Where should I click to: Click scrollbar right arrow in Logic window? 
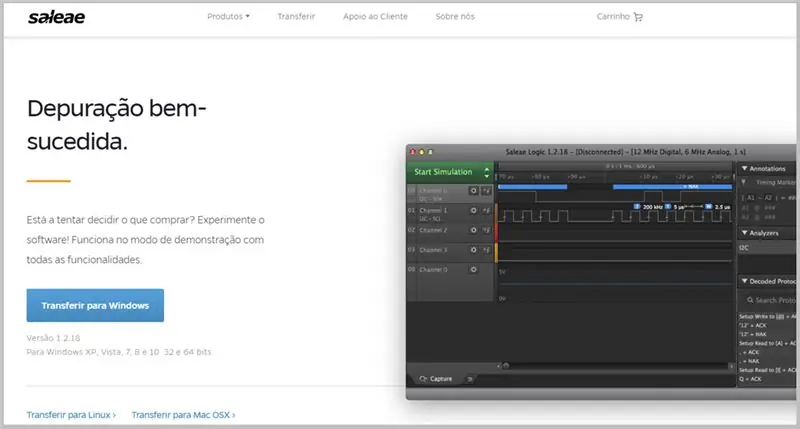click(x=731, y=366)
